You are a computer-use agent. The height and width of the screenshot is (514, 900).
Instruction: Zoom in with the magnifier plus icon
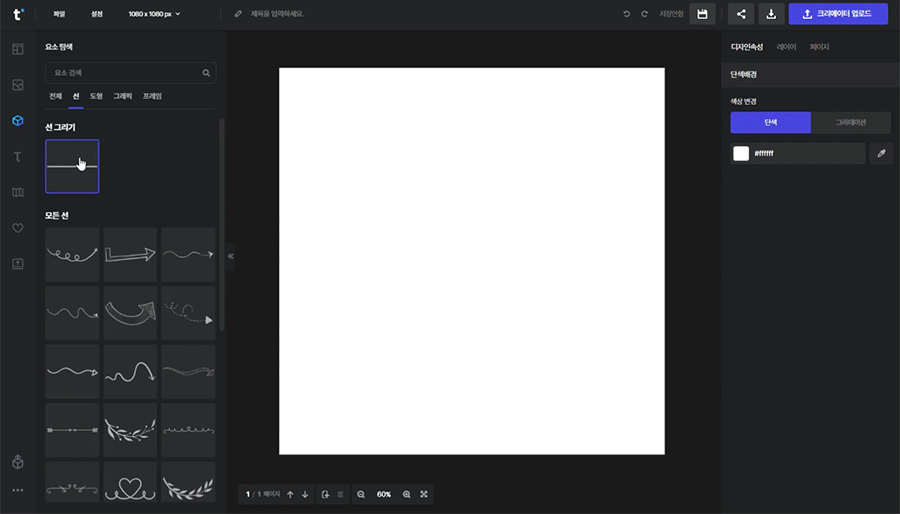(x=407, y=494)
